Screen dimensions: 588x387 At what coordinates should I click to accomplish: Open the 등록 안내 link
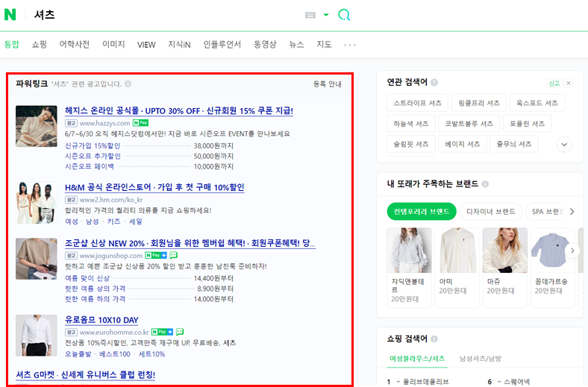pos(328,84)
